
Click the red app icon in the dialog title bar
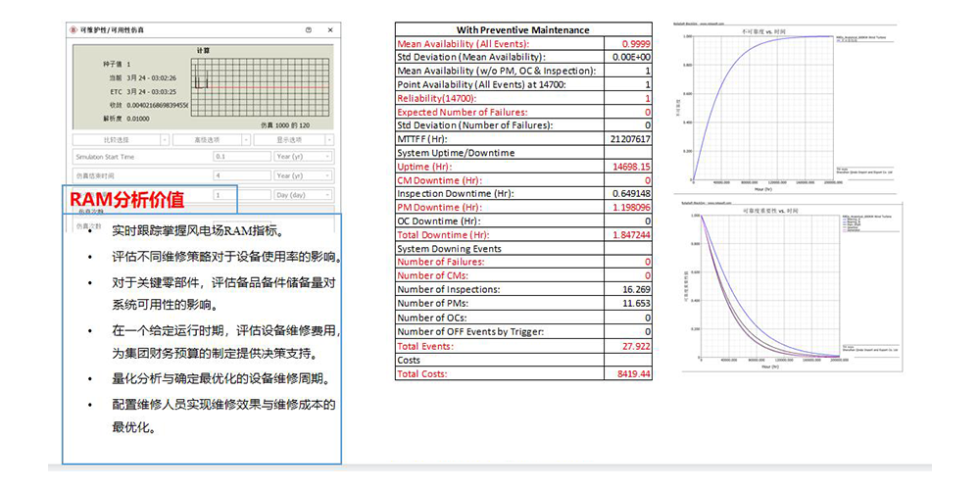75,30
